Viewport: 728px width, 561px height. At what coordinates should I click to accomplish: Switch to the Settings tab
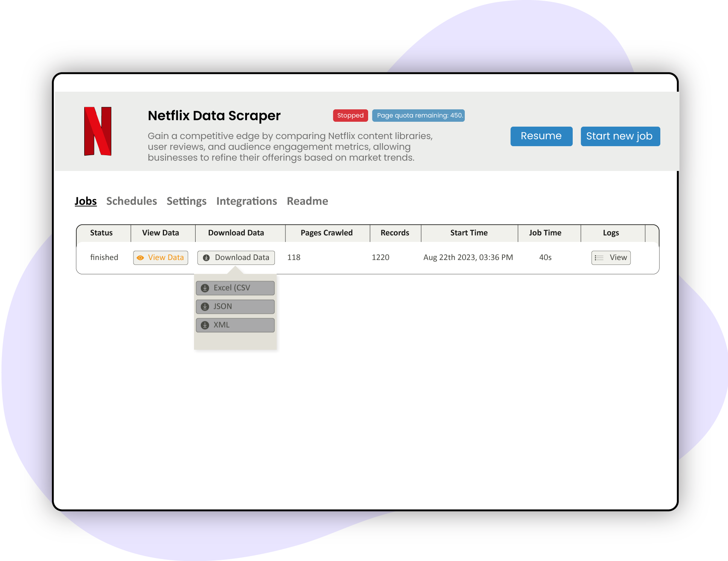click(x=186, y=201)
